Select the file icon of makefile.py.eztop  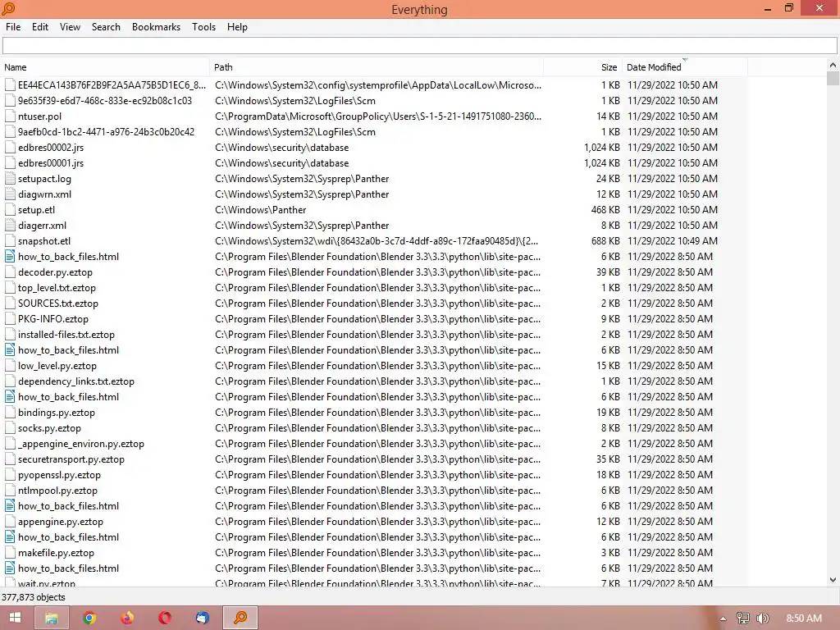pos(10,552)
